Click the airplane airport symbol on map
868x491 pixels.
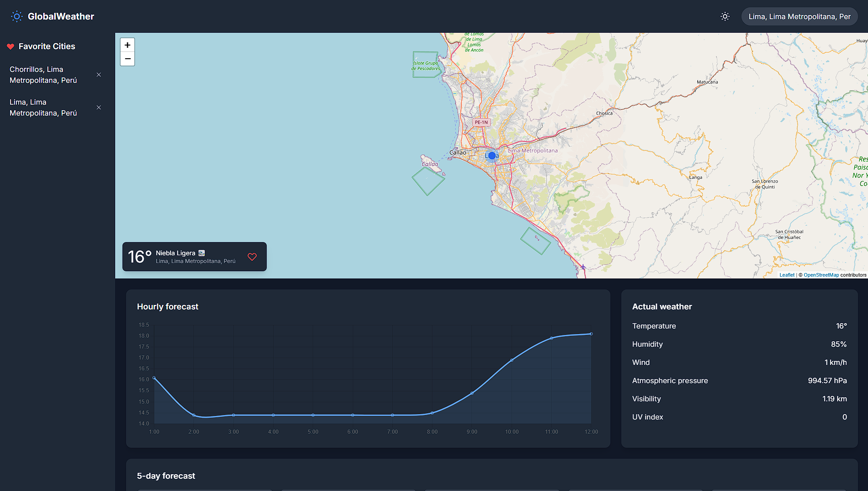(583, 267)
